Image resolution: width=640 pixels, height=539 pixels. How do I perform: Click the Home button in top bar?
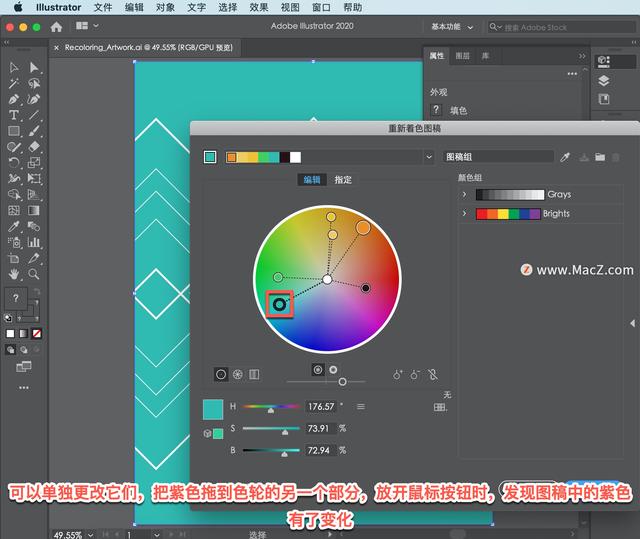click(x=56, y=27)
